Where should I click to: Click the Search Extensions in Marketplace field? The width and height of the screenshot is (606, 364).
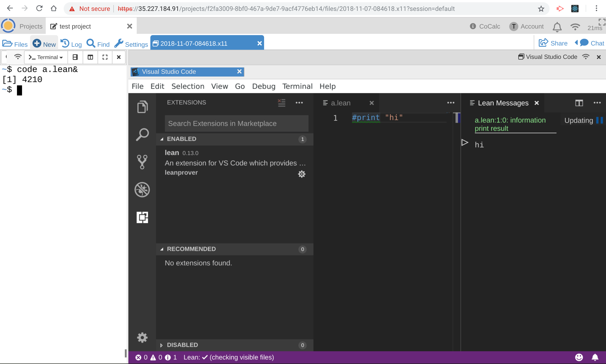tap(236, 124)
